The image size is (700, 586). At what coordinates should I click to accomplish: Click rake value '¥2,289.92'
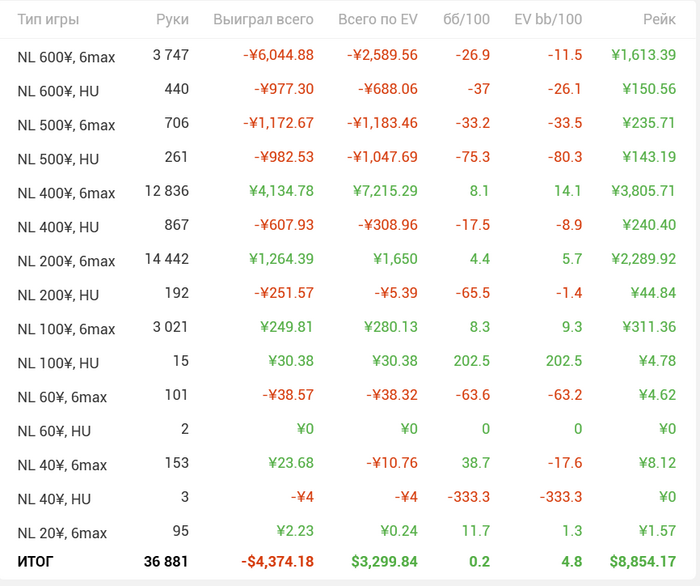click(644, 259)
